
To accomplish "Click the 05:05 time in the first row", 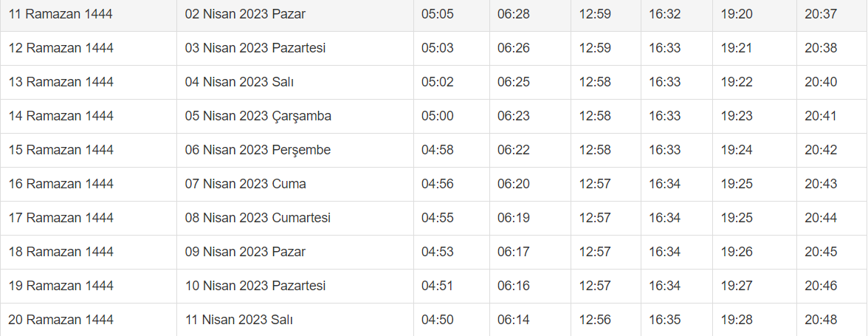I will pos(438,14).
